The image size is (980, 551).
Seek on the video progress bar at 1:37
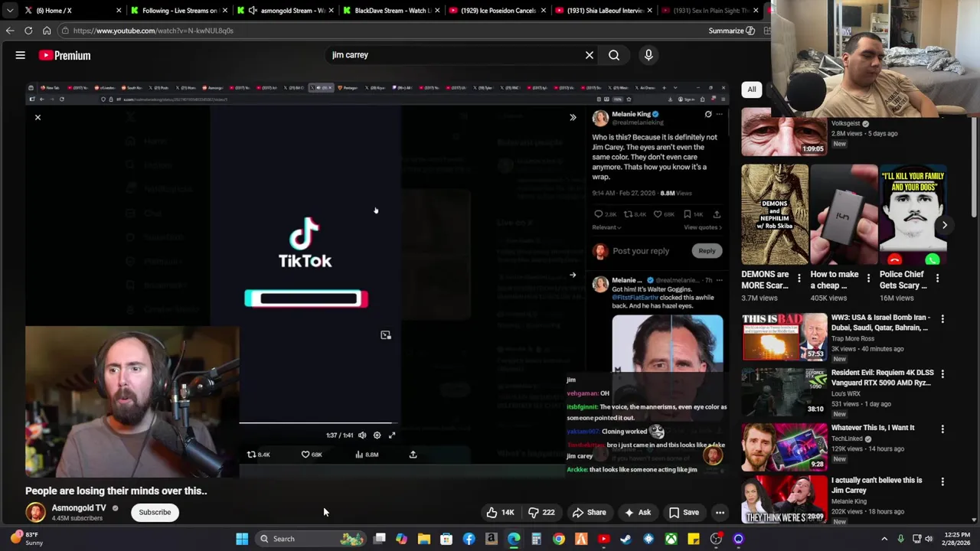tap(318, 422)
